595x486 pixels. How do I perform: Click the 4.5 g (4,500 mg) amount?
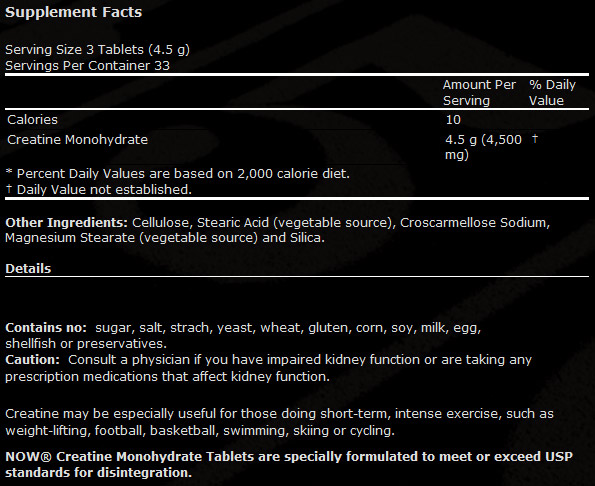click(x=483, y=147)
